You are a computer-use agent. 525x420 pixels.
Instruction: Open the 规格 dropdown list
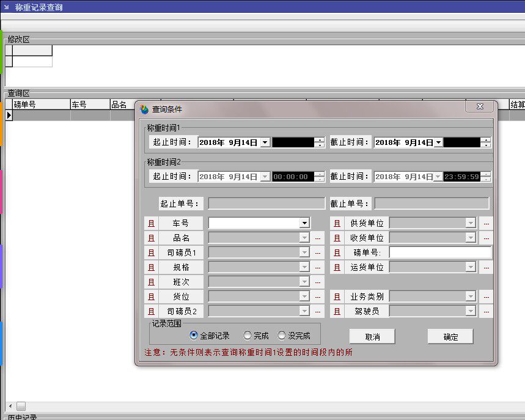coord(304,267)
